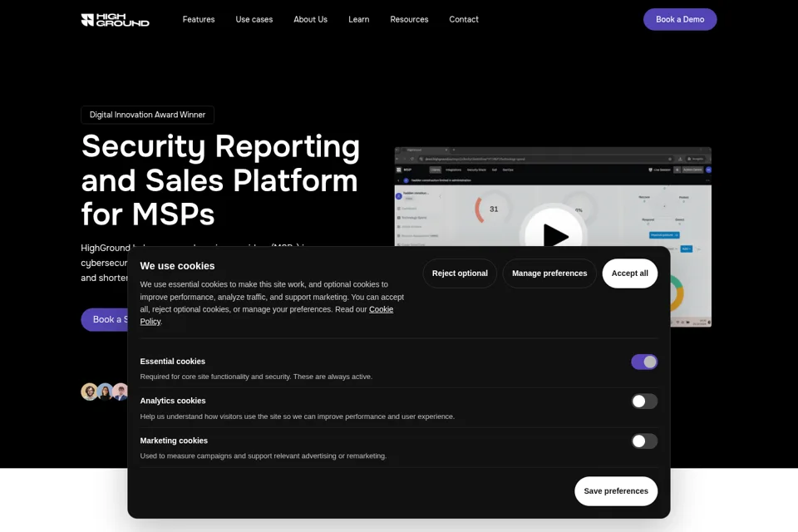Go to the Contact page
This screenshot has width=798, height=532.
click(464, 19)
